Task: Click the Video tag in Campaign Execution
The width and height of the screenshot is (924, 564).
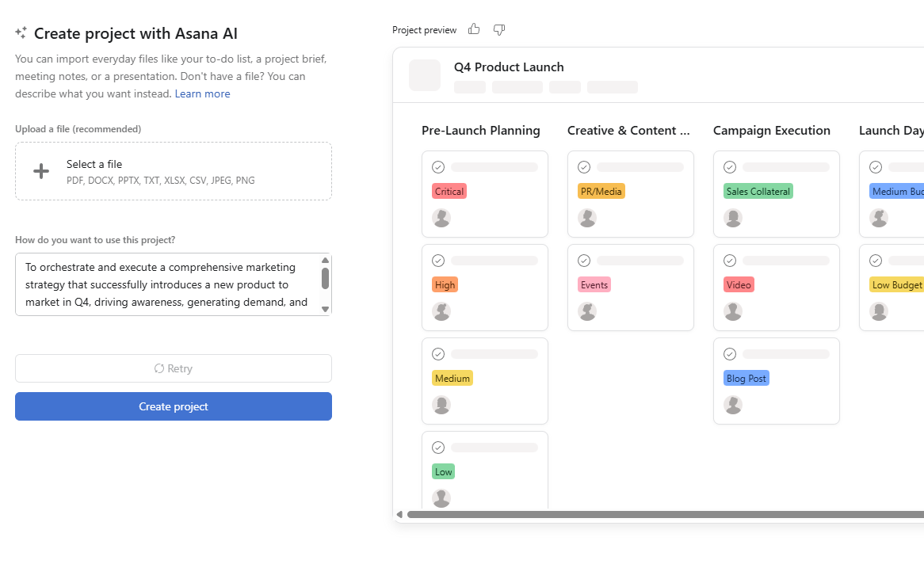Action: click(738, 284)
